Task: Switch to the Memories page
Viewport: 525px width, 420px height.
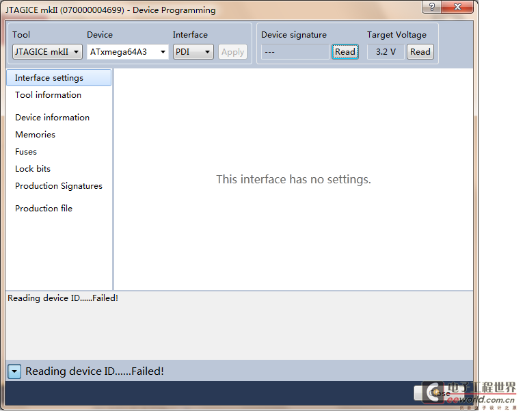Action: (35, 134)
